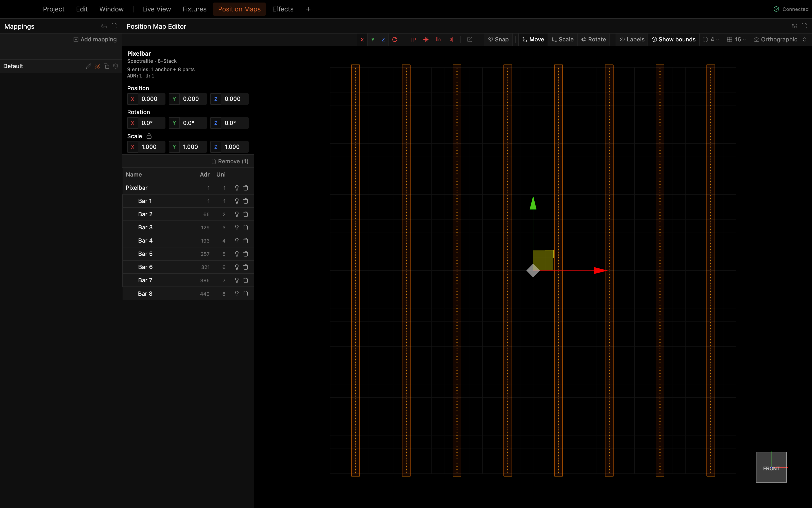Select the Default mapping entry
This screenshot has height=508, width=812.
(x=61, y=66)
